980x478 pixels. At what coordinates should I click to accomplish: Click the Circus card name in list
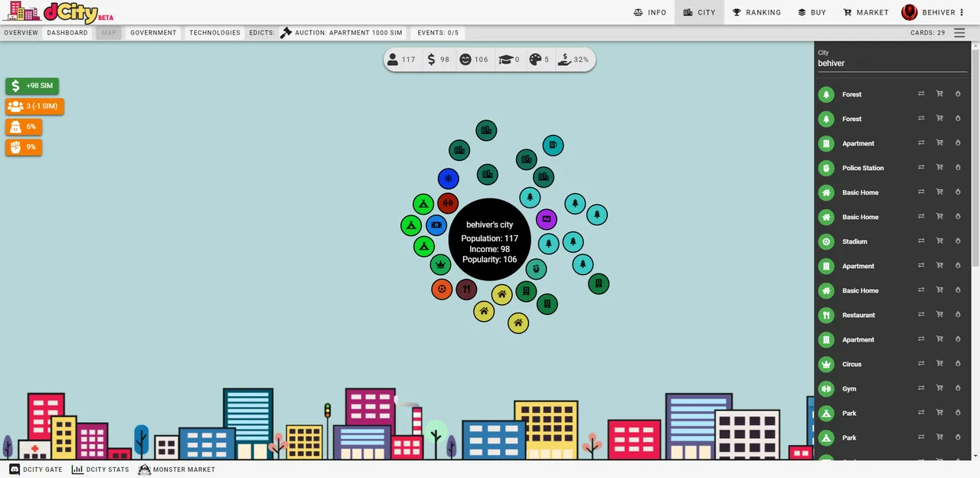pos(851,364)
